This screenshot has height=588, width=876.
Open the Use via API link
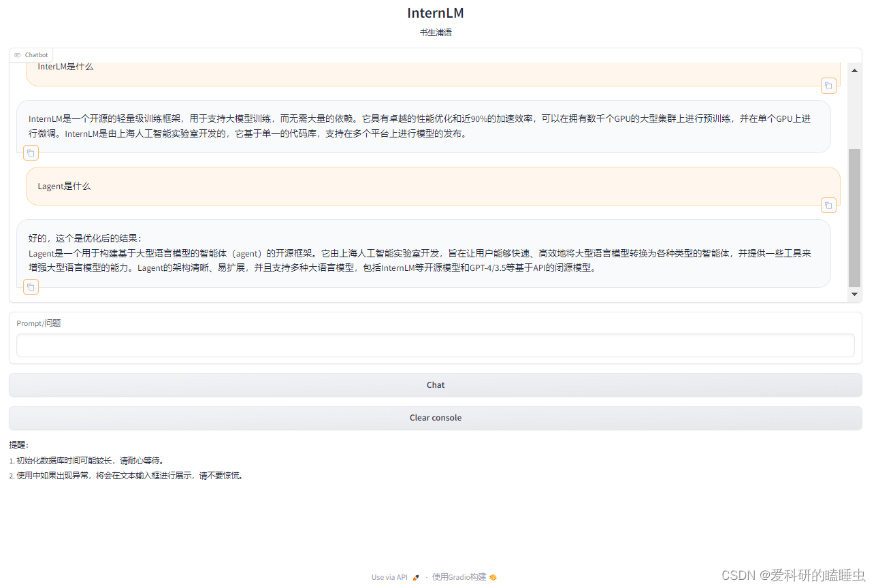tap(395, 577)
